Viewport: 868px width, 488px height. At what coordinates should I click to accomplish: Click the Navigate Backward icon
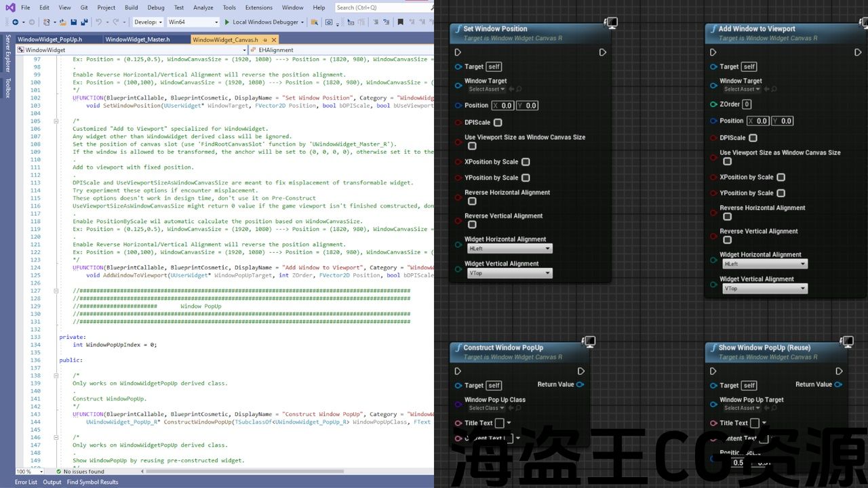15,22
